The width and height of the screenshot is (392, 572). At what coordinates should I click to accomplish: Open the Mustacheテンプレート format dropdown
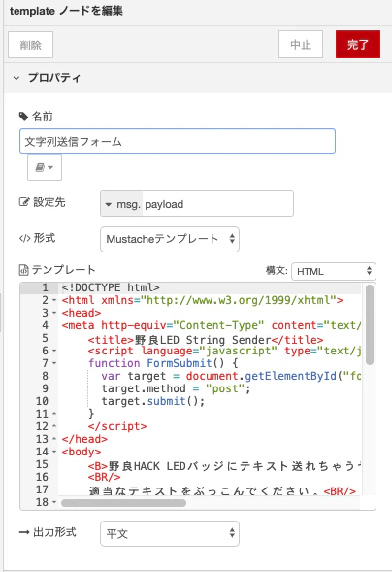point(170,239)
